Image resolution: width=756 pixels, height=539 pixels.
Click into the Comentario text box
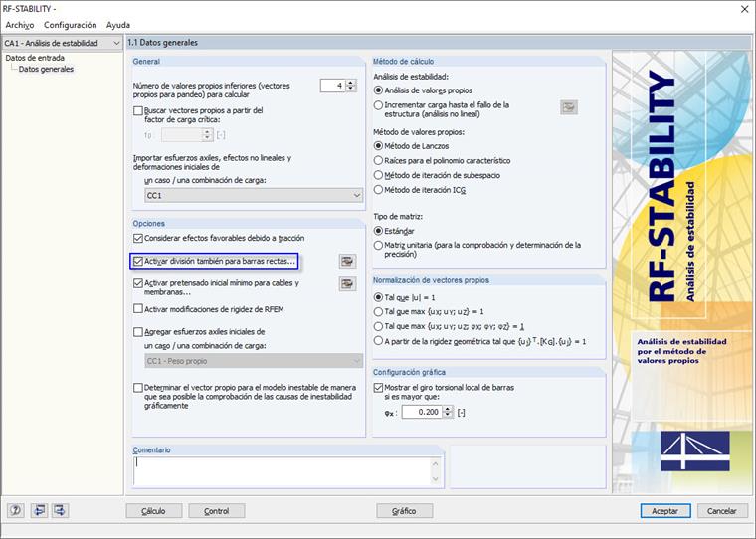pyautogui.click(x=283, y=471)
